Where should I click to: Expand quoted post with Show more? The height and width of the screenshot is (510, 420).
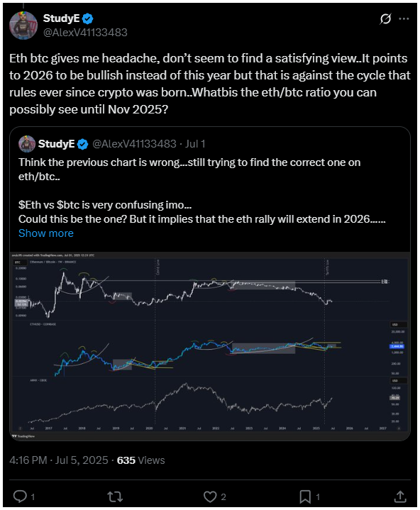point(46,233)
